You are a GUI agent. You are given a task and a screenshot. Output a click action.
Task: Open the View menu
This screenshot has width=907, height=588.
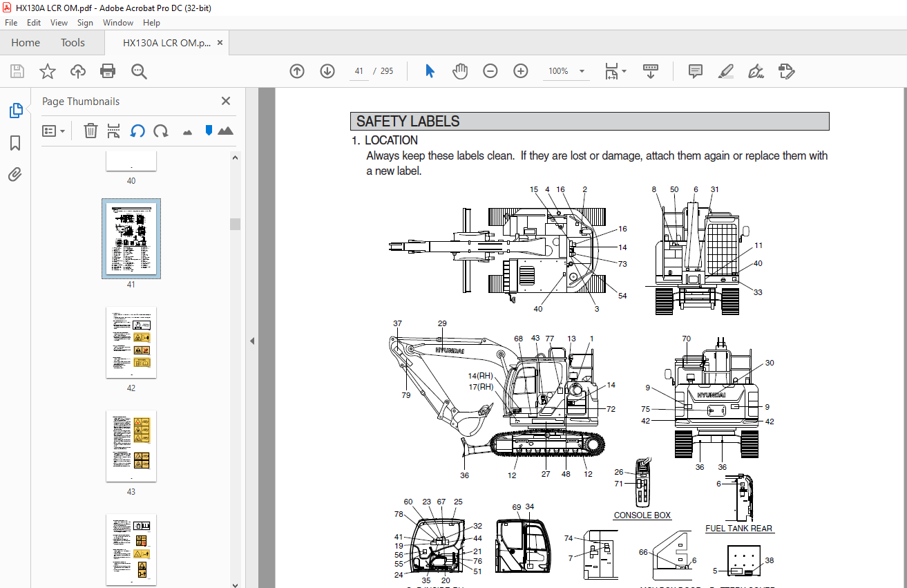click(59, 23)
